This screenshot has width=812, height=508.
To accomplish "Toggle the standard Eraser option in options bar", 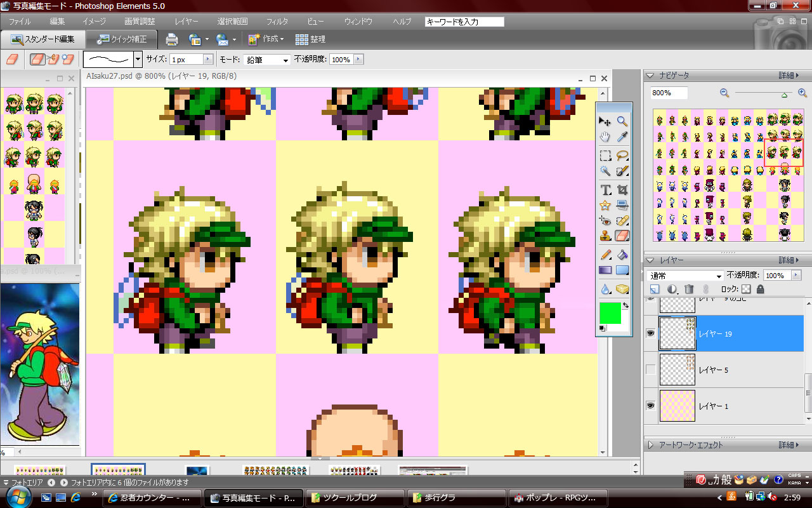I will pos(39,59).
